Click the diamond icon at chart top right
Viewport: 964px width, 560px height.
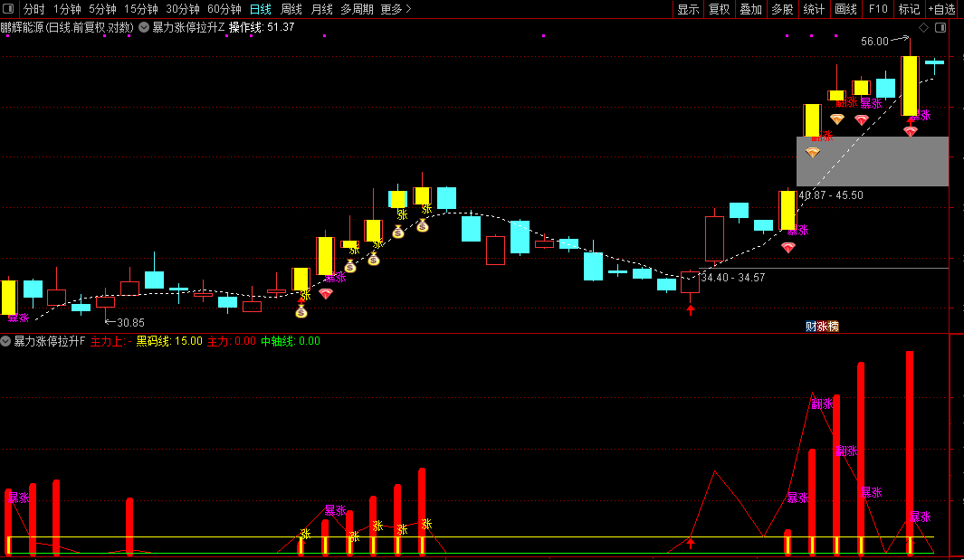(x=923, y=28)
